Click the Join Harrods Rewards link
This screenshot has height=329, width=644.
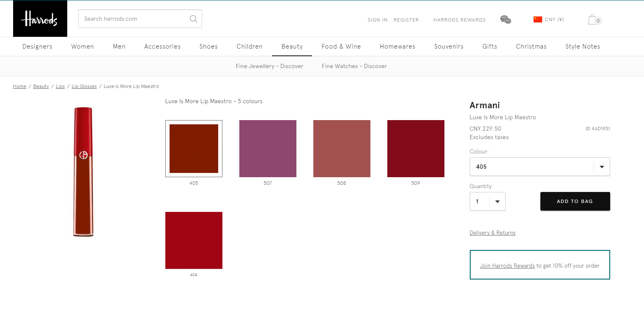[507, 266]
